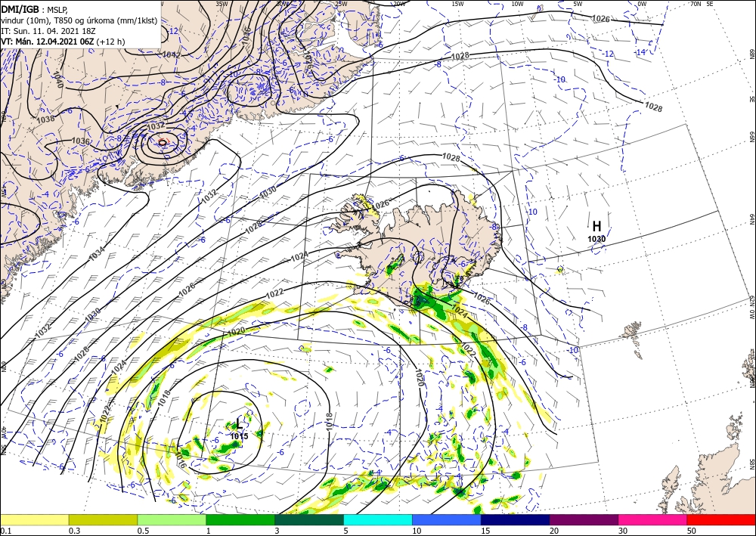This screenshot has width=756, height=536.
Task: Click the '15W' longitude label
Action: tap(457, 4)
